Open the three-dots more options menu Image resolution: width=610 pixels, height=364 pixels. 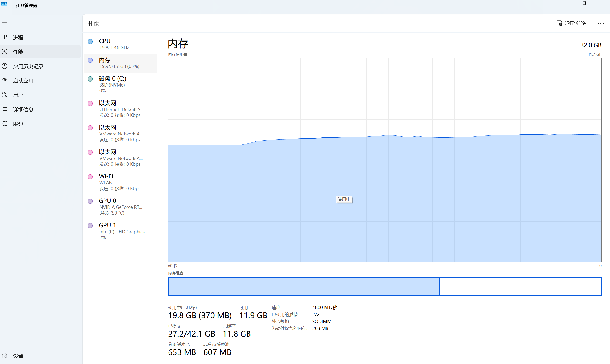[601, 23]
